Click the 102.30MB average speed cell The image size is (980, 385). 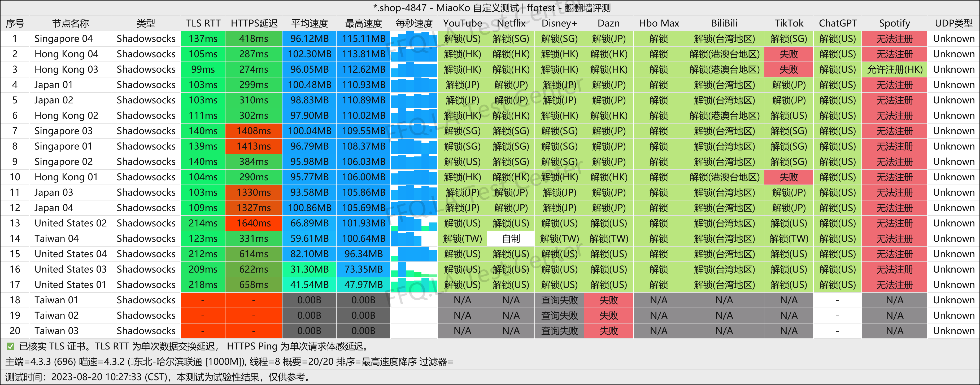pyautogui.click(x=309, y=54)
